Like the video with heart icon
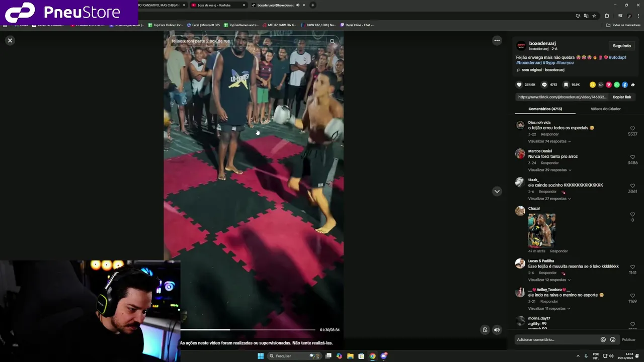Viewport: 644px width, 362px height. (519, 84)
